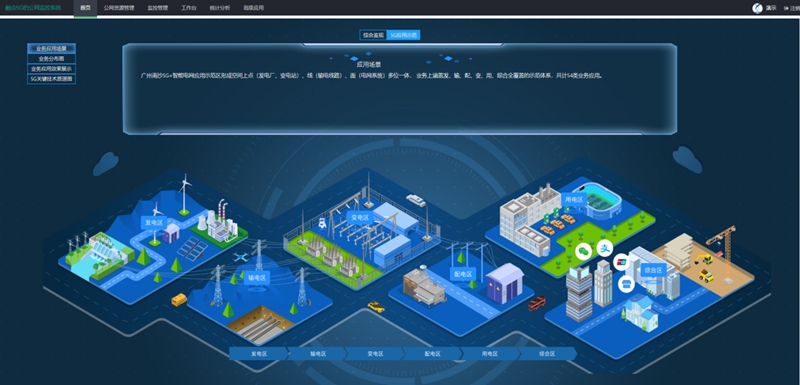Click the 综合区 label on the map

coord(653,269)
